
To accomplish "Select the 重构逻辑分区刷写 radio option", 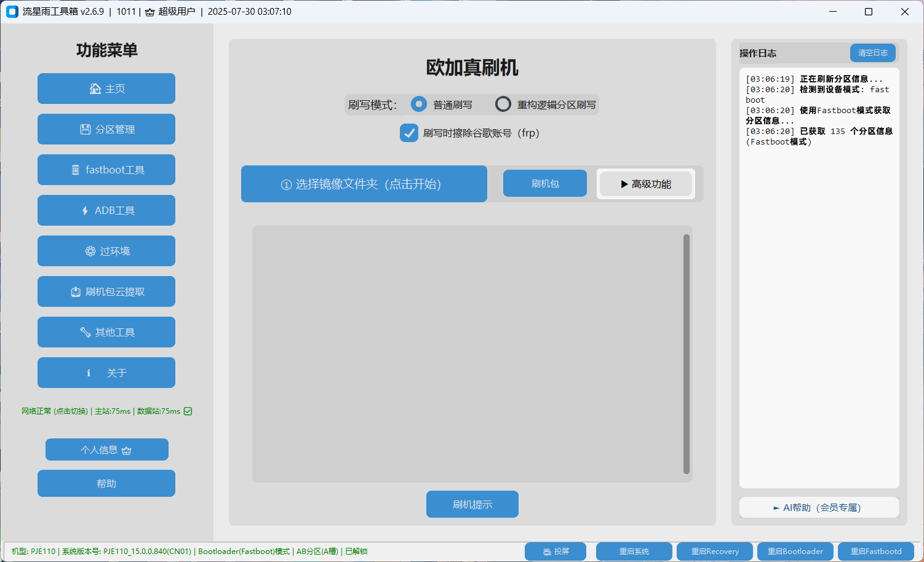I will (x=503, y=105).
